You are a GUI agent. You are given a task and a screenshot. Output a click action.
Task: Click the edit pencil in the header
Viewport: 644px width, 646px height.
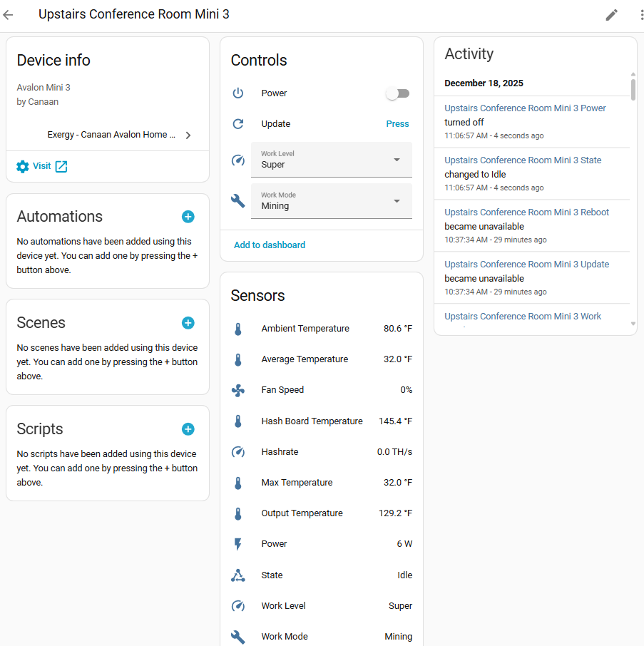click(611, 14)
